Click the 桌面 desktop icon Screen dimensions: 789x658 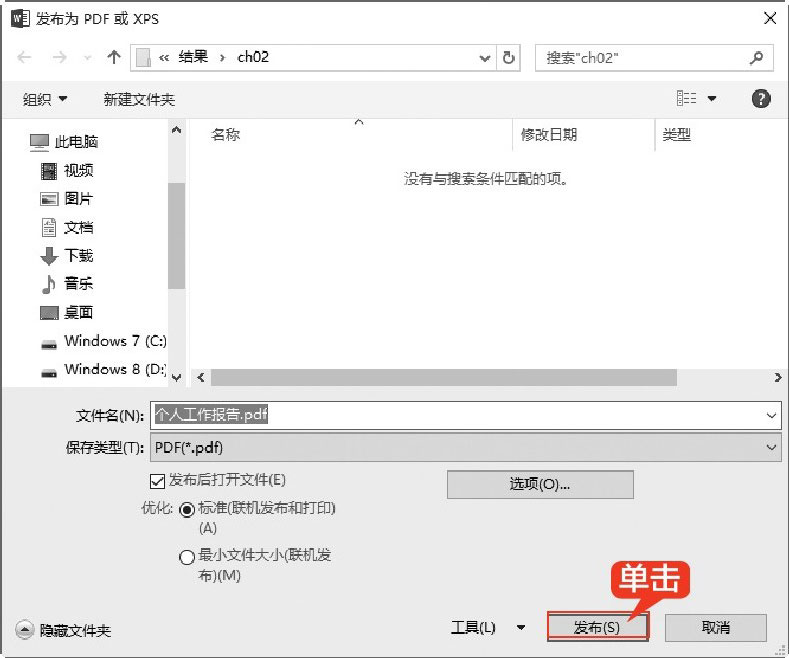49,313
